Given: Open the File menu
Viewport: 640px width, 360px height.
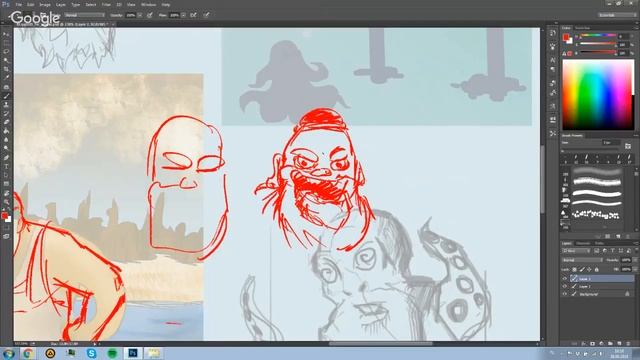Looking at the screenshot, I should click(18, 4).
